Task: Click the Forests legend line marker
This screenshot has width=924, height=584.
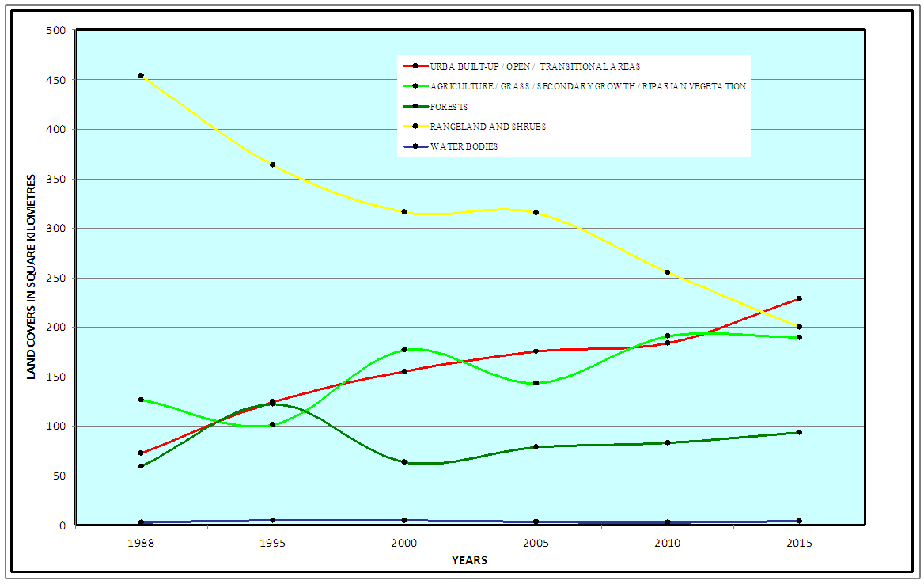Action: (415, 106)
